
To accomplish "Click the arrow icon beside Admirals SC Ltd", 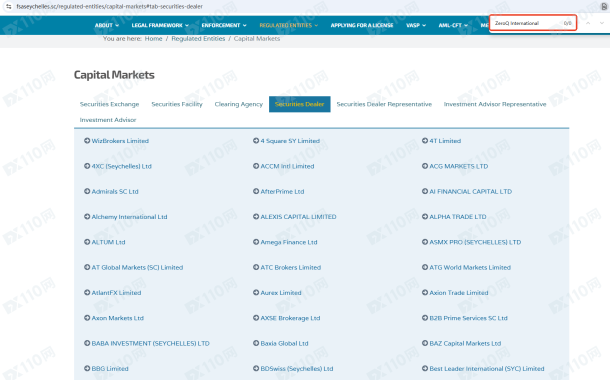I will pos(87,191).
